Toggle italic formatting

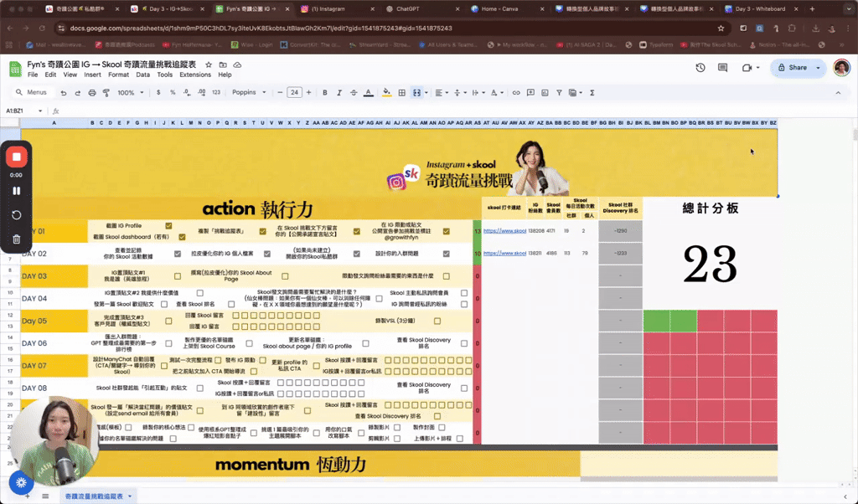point(339,93)
